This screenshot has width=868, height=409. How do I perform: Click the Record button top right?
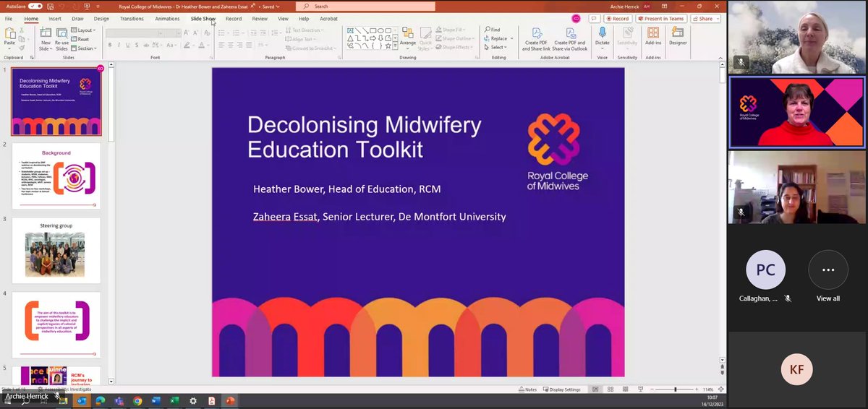[x=618, y=19]
